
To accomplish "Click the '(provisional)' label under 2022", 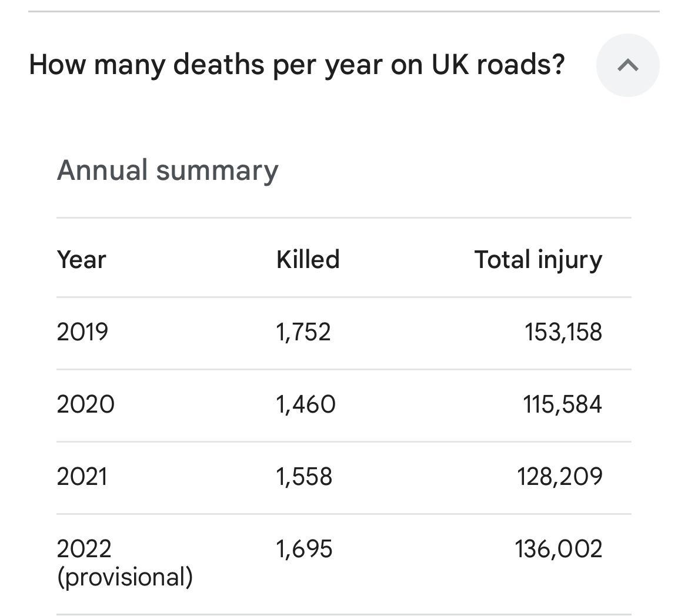I will click(x=125, y=577).
